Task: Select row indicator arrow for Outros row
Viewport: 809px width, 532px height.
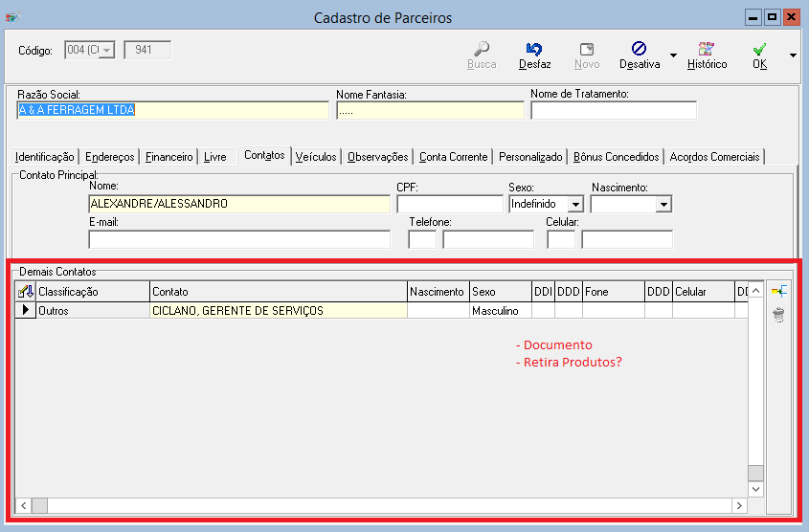Action: (x=25, y=310)
